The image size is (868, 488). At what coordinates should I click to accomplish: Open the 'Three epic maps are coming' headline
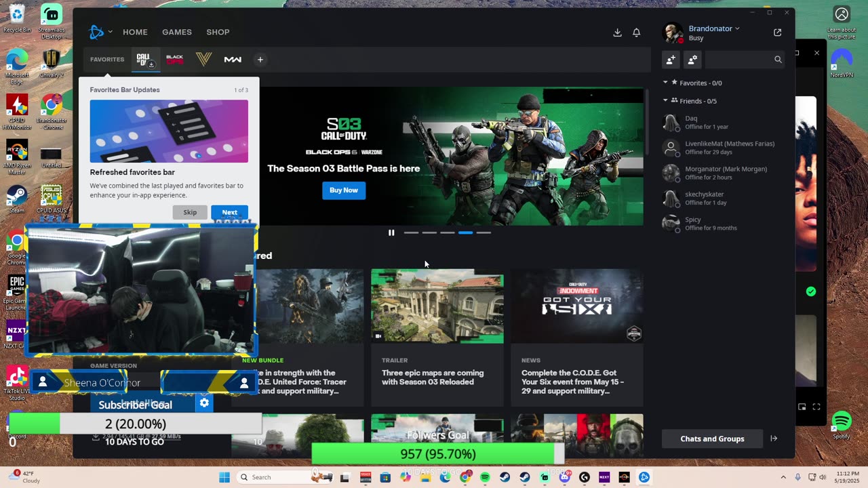coord(433,378)
